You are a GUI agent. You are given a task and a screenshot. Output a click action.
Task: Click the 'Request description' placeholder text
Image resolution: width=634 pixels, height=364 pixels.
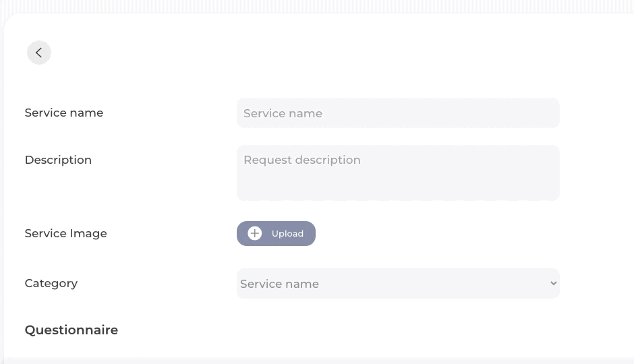tap(301, 160)
